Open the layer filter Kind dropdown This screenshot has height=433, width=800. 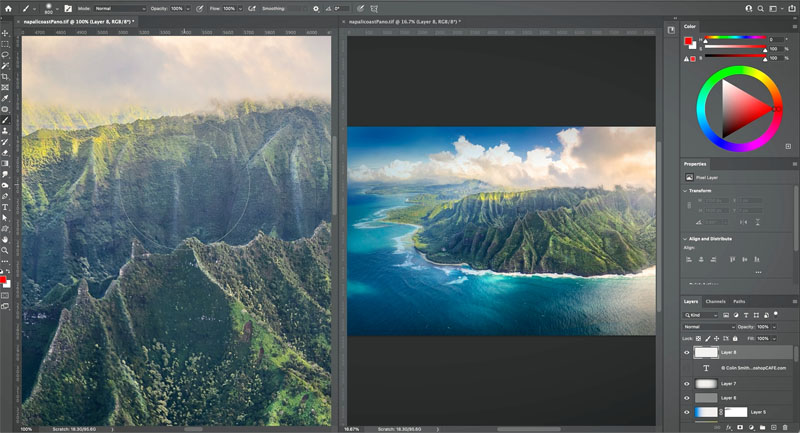click(701, 315)
